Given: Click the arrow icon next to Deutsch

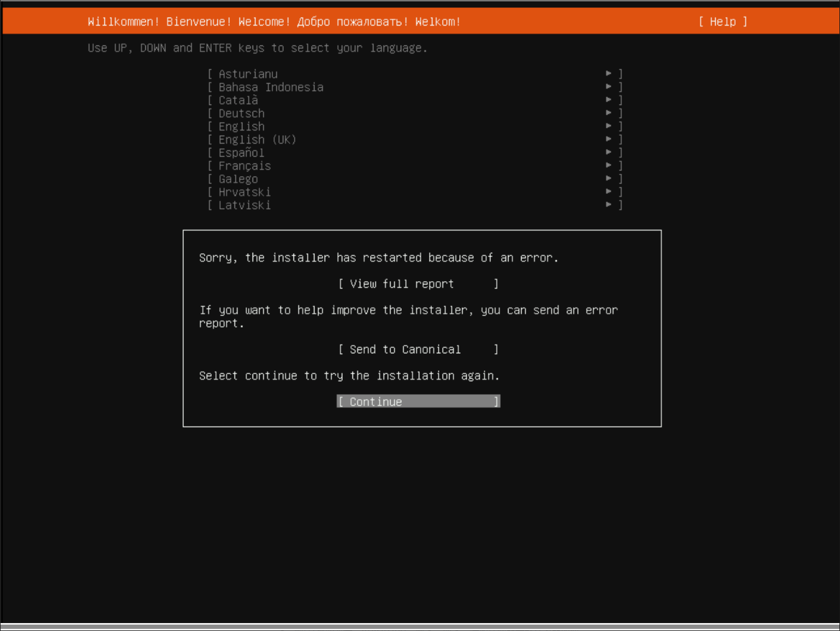Looking at the screenshot, I should pyautogui.click(x=608, y=112).
